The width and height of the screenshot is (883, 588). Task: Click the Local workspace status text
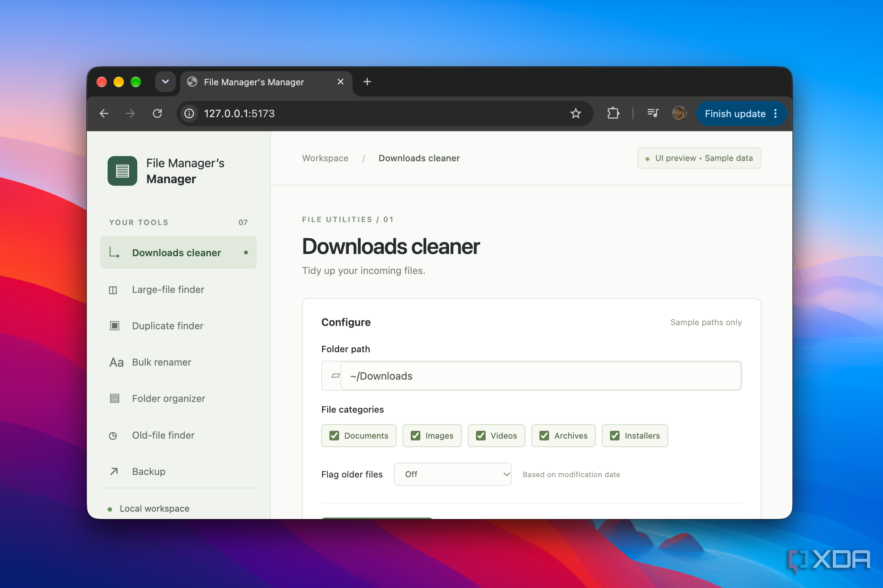coord(154,509)
